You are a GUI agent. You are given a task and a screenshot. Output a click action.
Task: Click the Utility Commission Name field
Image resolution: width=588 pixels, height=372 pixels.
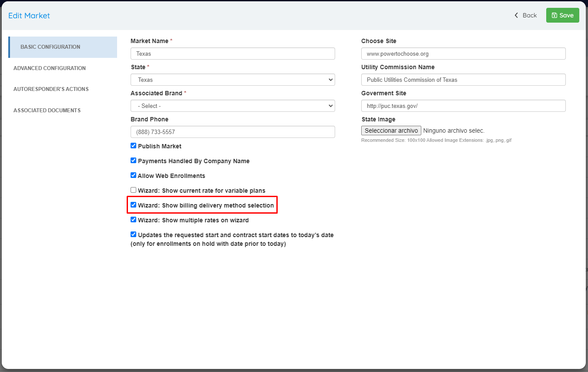coord(464,80)
